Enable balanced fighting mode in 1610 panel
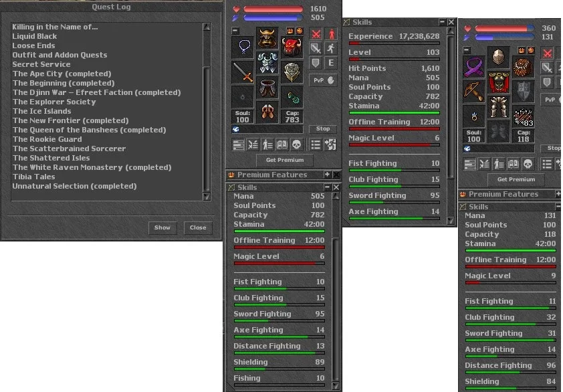 click(316, 49)
